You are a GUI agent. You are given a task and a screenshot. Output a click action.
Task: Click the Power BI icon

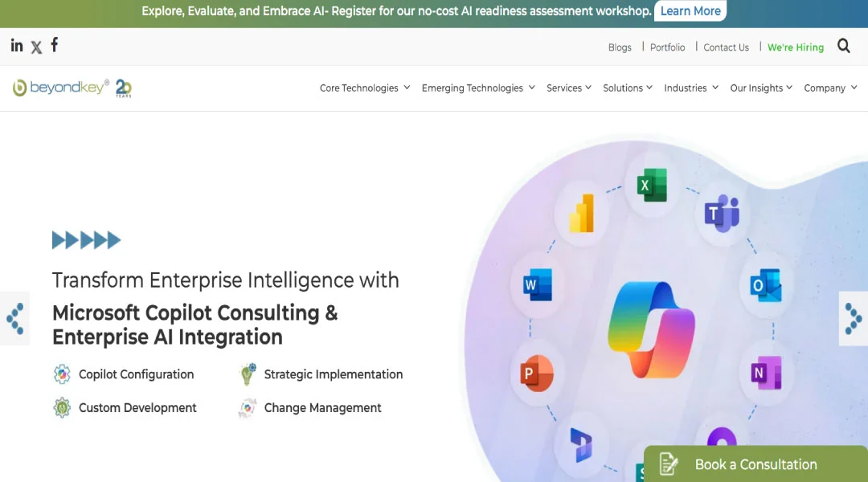[x=581, y=214]
